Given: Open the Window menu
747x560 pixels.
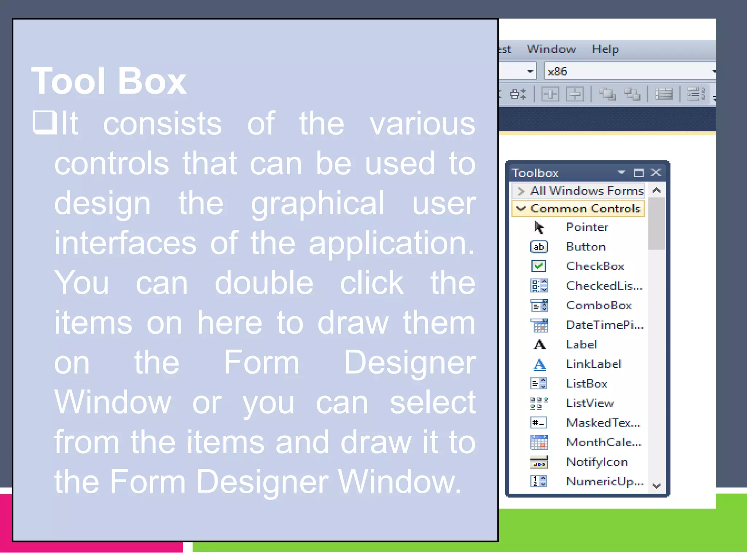Looking at the screenshot, I should tap(551, 49).
